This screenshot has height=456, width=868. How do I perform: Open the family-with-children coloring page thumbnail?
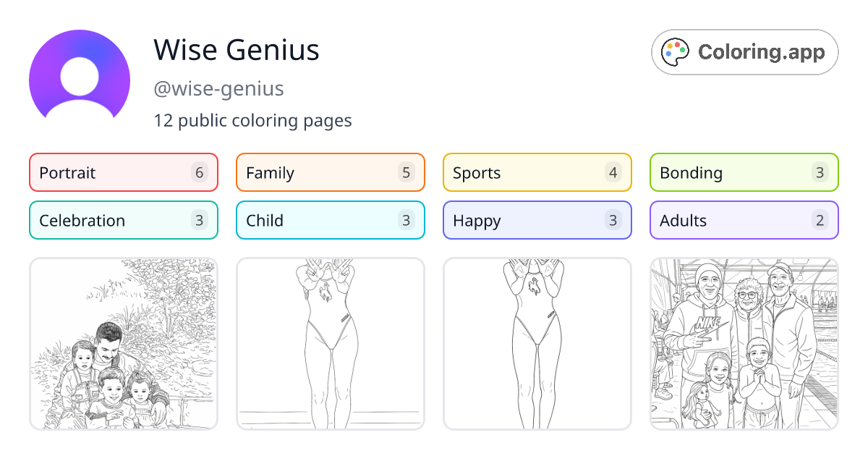coord(123,343)
